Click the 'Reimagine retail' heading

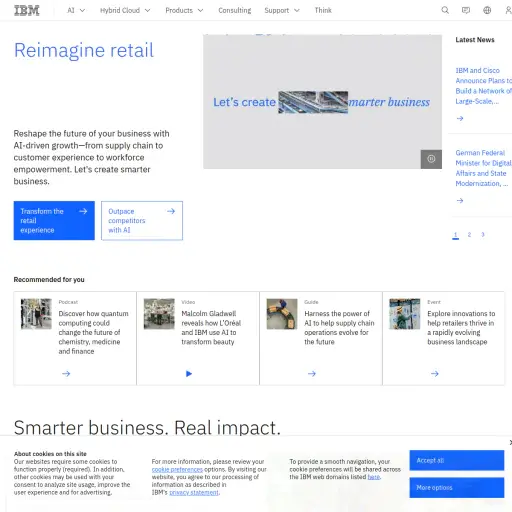pos(84,50)
